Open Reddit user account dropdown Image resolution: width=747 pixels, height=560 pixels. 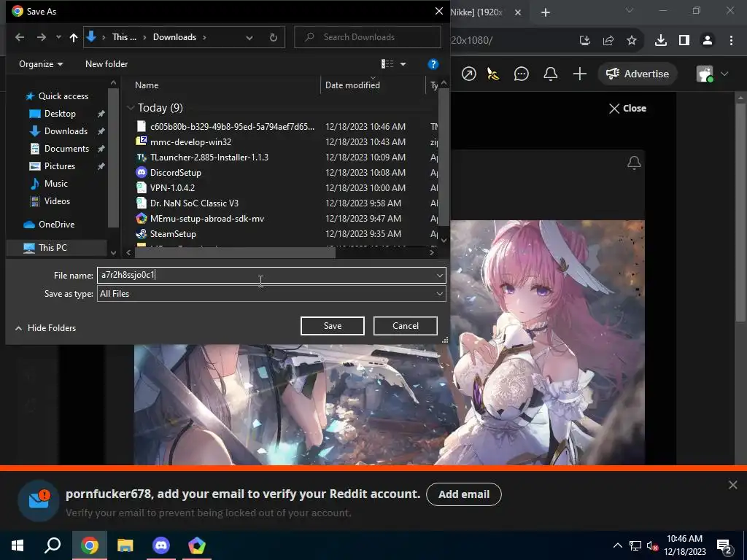click(713, 74)
